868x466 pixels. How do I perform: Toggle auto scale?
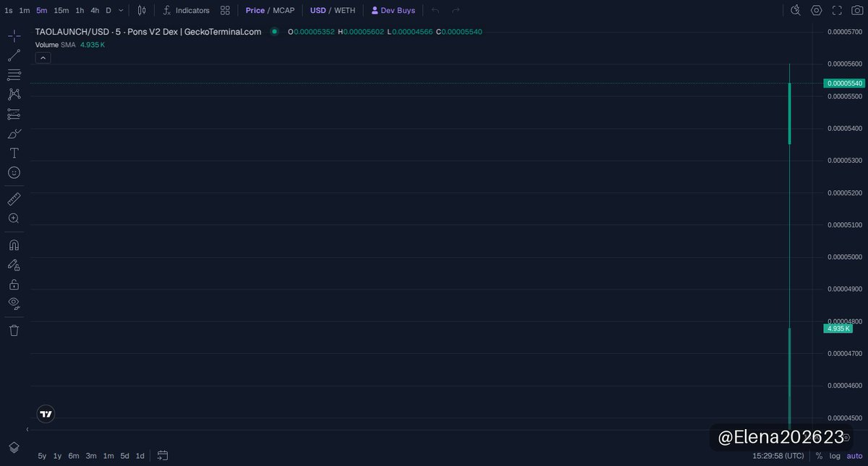click(855, 456)
